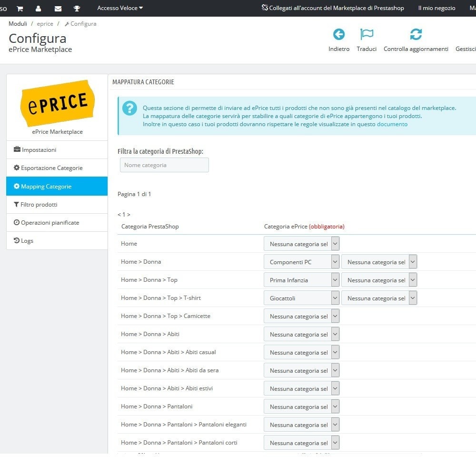The width and height of the screenshot is (476, 476).
Task: Open category dropdown for Pantaloni corti row
Action: pos(301,443)
